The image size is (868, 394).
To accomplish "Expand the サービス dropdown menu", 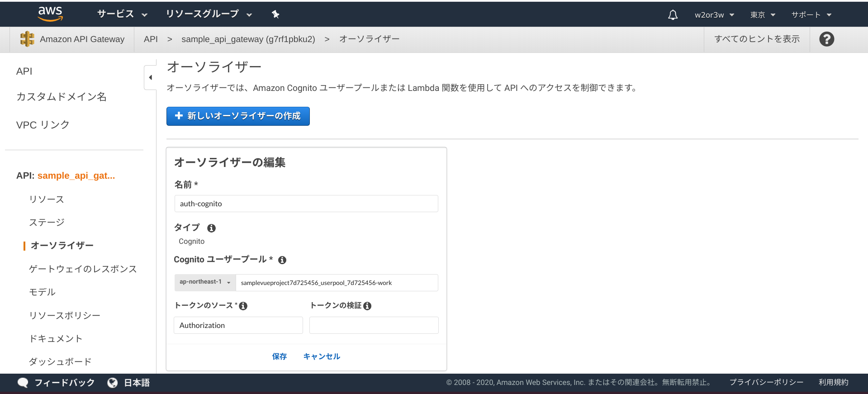I will pos(122,14).
